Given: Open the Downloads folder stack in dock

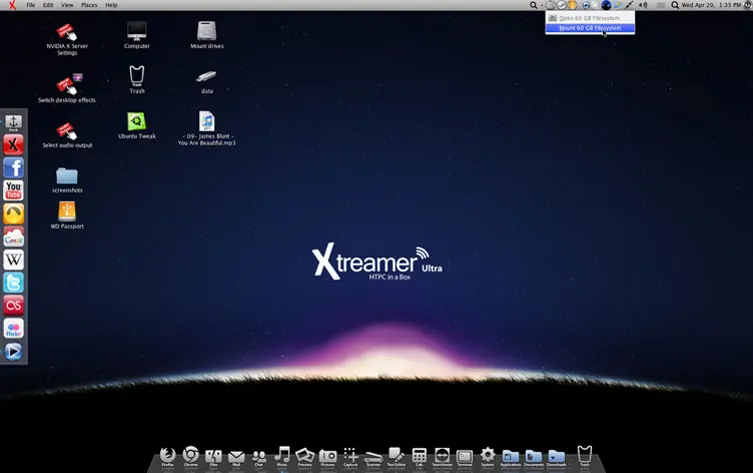Looking at the screenshot, I should click(557, 455).
